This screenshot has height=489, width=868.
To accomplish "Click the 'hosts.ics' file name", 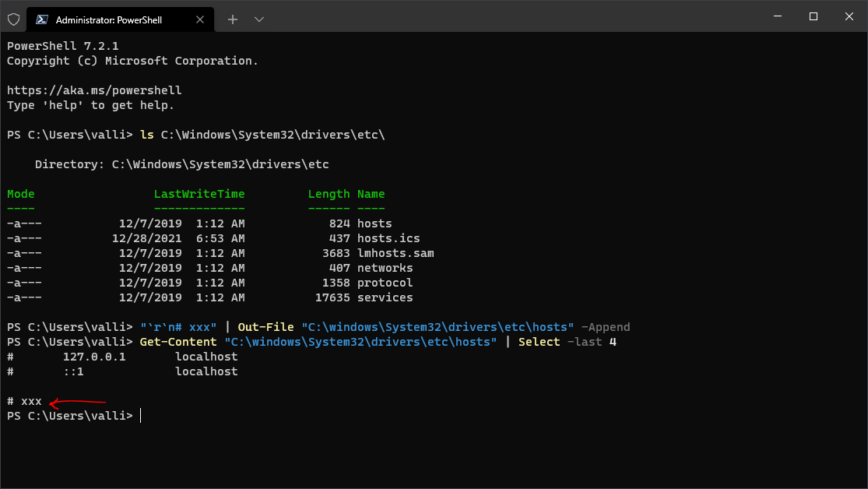I will pos(388,238).
